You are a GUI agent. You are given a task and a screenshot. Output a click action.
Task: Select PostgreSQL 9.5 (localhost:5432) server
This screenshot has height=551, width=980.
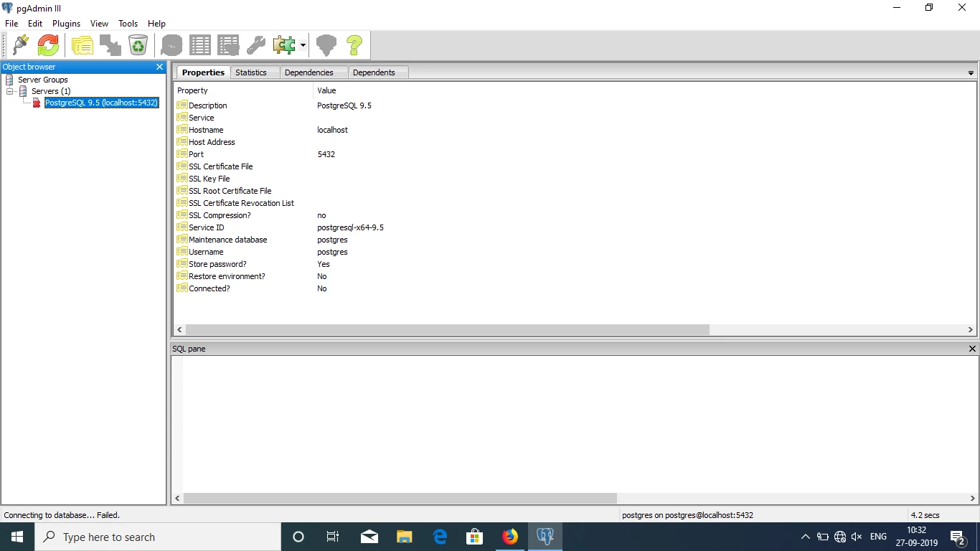[x=101, y=103]
